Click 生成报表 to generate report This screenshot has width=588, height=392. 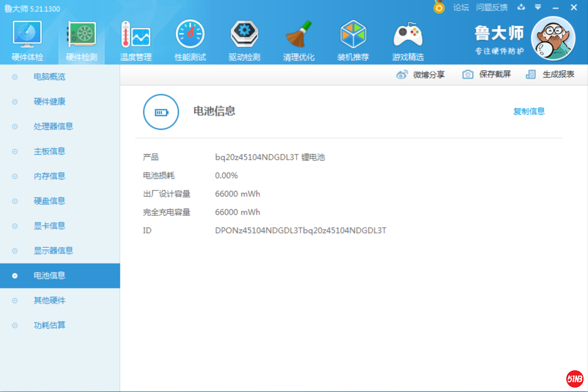click(550, 75)
